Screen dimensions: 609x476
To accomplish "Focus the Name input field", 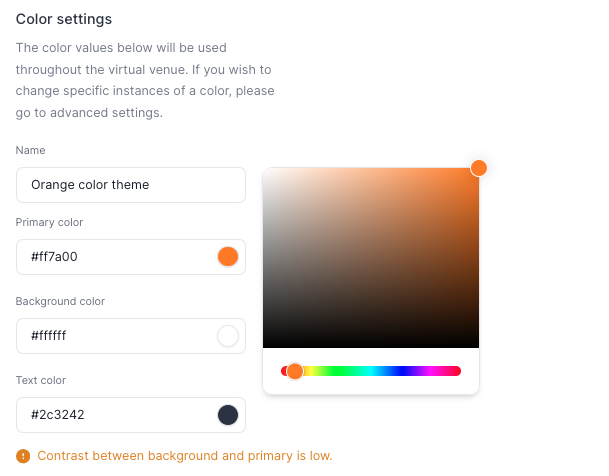I will [131, 185].
